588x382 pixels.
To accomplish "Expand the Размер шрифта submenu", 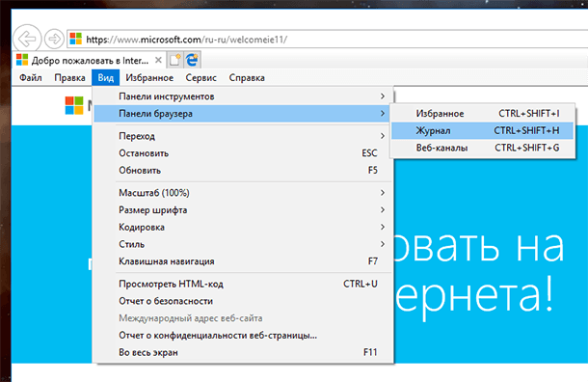I will [x=243, y=210].
